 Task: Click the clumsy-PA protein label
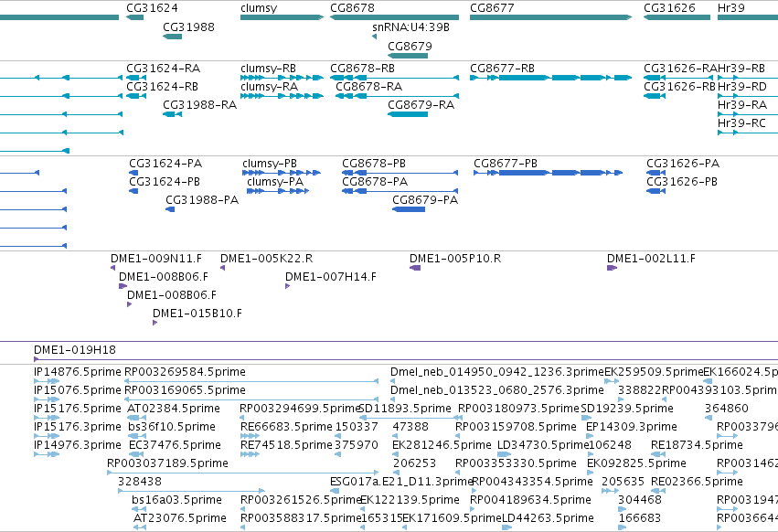pos(275,182)
